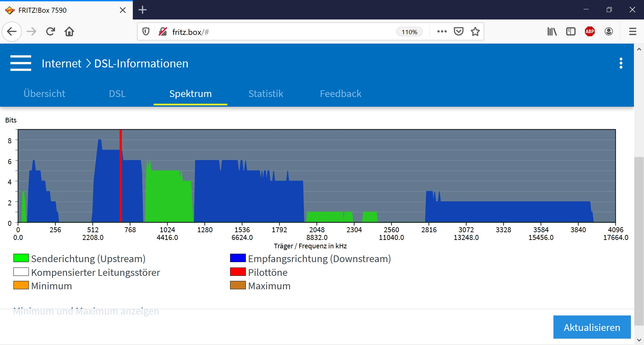Click the 17664.0 frequency axis value
Screen dimensions: 644x345
pos(616,238)
